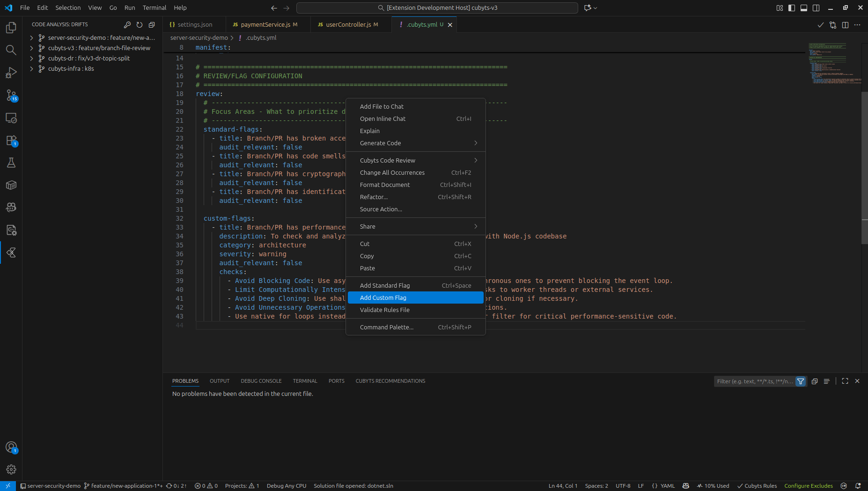Screen dimensions: 868x491
Task: Open the notifications bell
Action: [858, 486]
